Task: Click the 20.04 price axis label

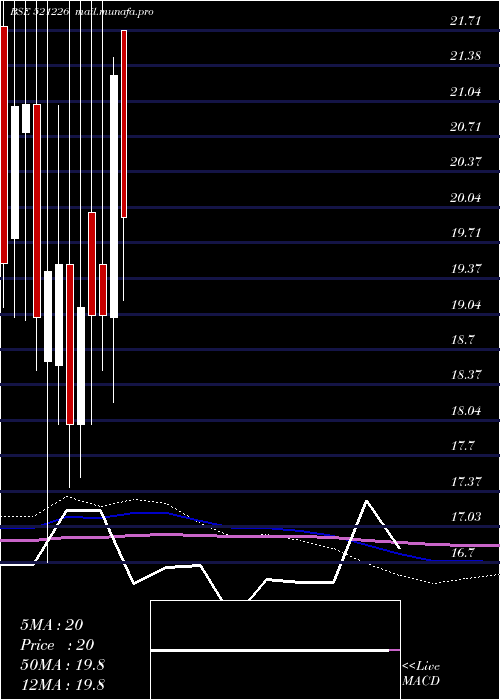Action: [x=466, y=198]
